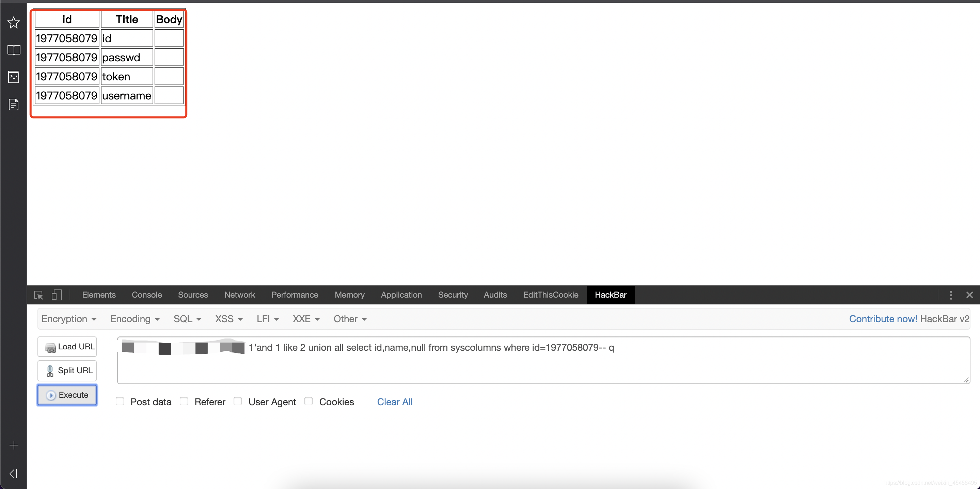Click the plus icon in sidebar

click(x=14, y=445)
